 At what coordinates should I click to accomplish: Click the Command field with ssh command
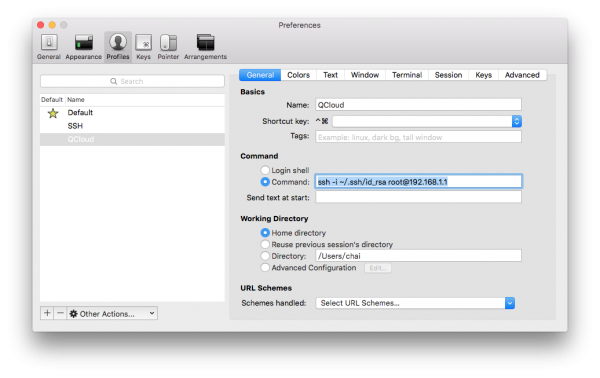(x=418, y=182)
